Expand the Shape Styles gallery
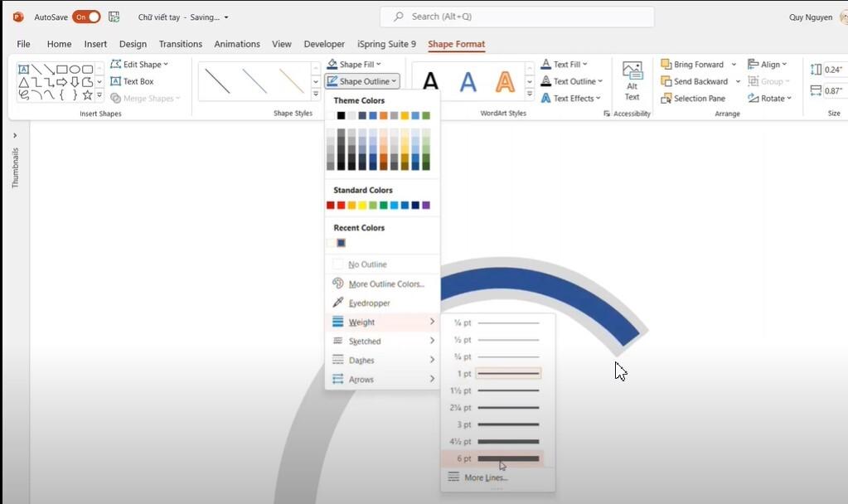The image size is (848, 504). pyautogui.click(x=315, y=94)
